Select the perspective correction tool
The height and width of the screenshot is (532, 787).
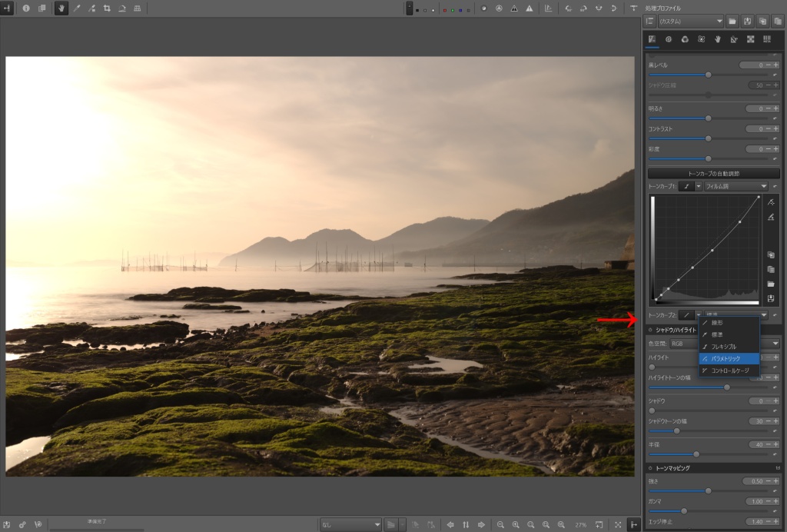tap(137, 8)
